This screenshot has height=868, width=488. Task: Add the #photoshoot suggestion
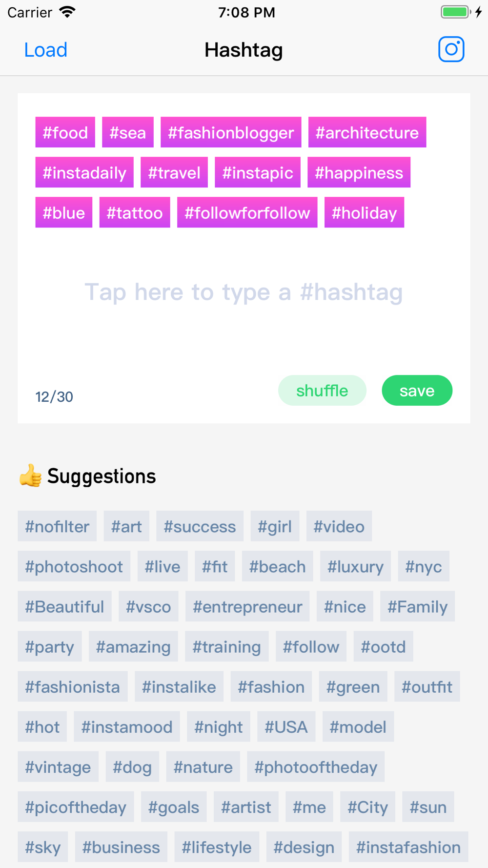(74, 566)
